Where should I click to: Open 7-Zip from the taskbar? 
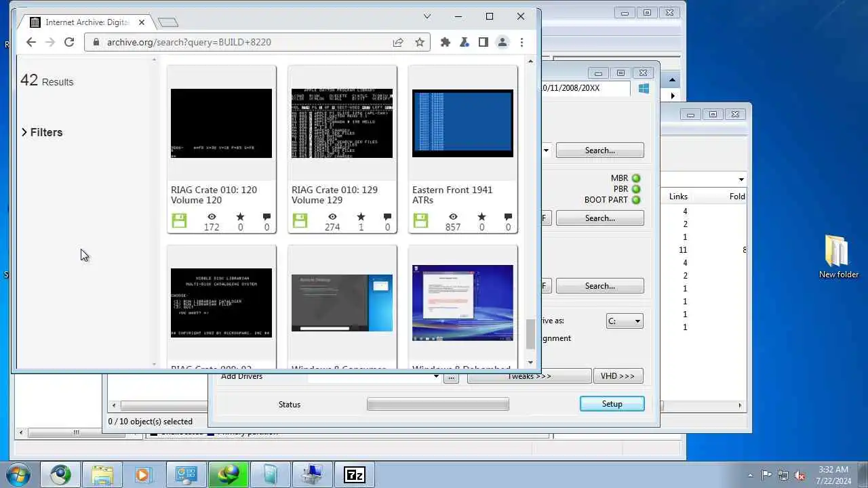[x=354, y=474]
